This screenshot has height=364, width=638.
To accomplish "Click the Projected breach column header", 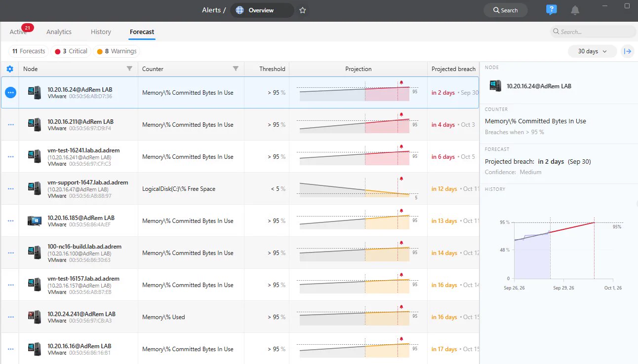I will click(x=453, y=69).
